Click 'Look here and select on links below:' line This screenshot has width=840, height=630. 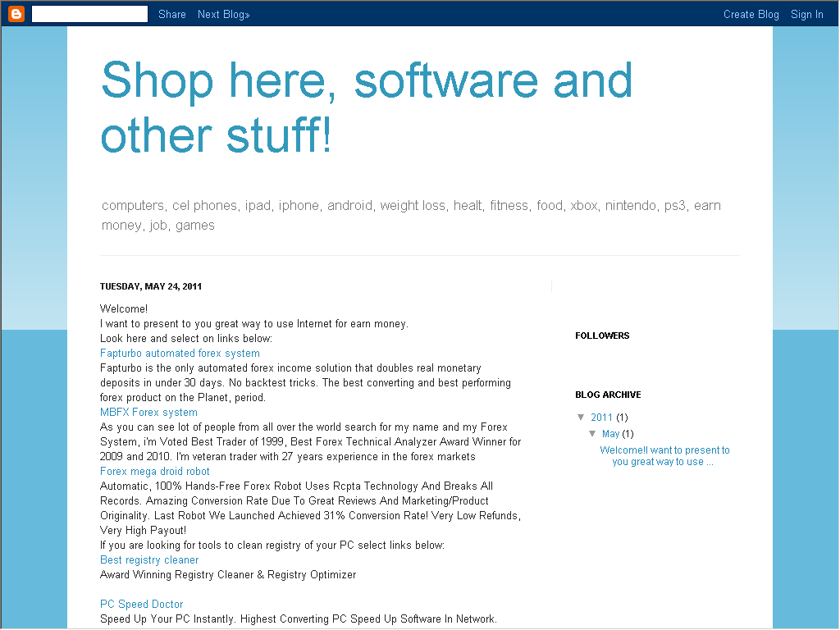pos(186,338)
